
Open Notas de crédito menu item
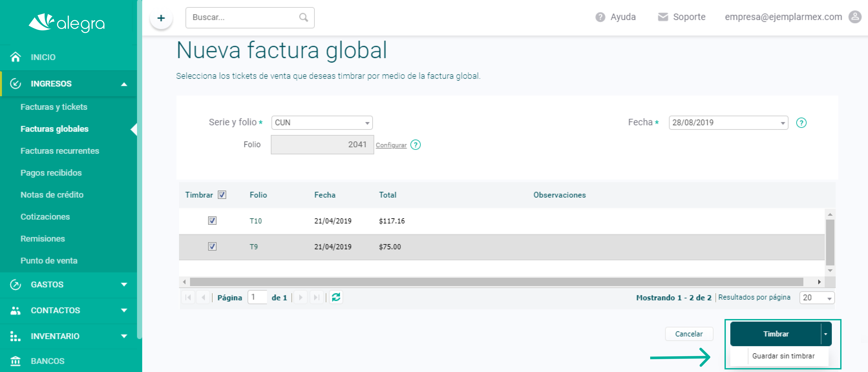tap(52, 195)
